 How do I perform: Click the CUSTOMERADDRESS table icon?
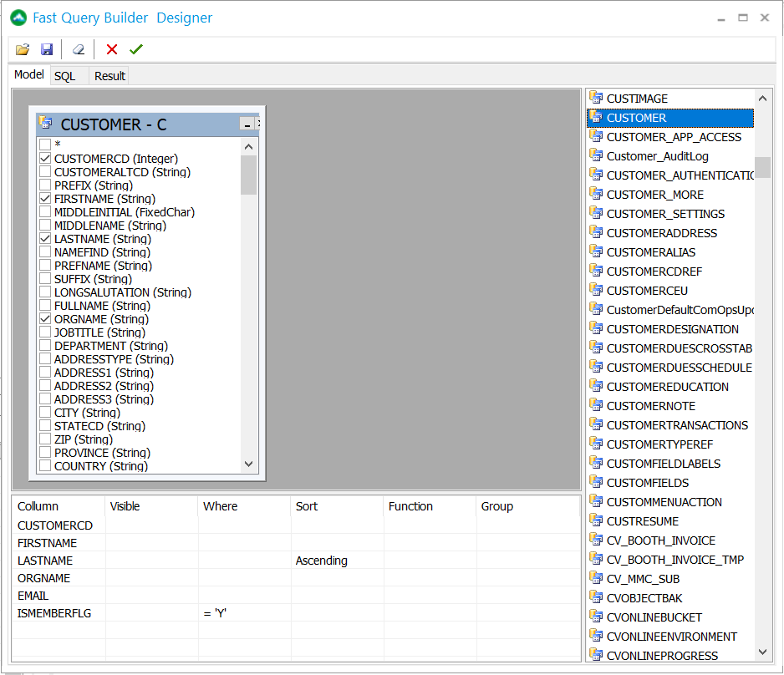click(595, 232)
